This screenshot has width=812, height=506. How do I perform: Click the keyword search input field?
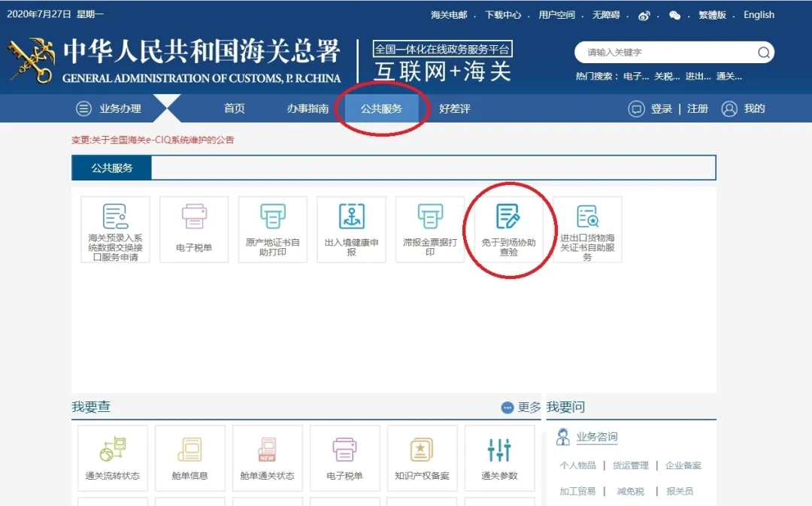665,53
